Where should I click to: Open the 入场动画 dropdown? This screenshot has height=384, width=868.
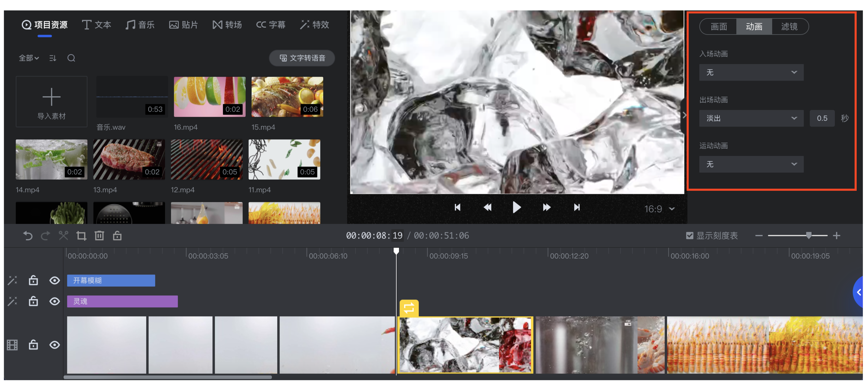pos(751,72)
